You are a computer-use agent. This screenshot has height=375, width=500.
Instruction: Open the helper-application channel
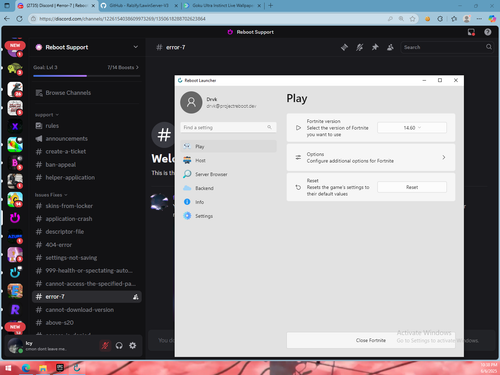[87, 178]
